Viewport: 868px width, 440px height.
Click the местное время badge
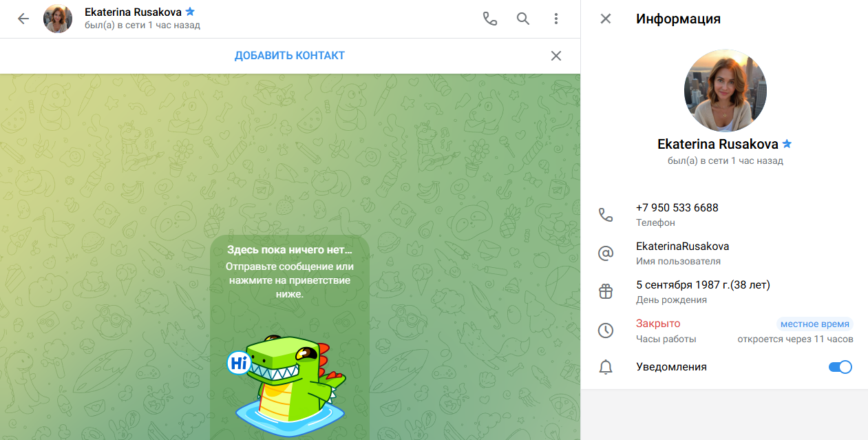[x=815, y=324]
